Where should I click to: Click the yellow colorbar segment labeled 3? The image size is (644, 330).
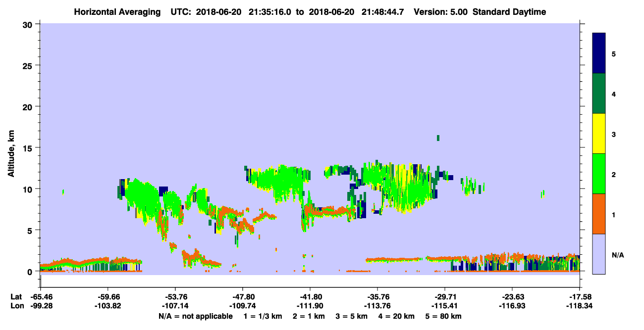coord(599,134)
